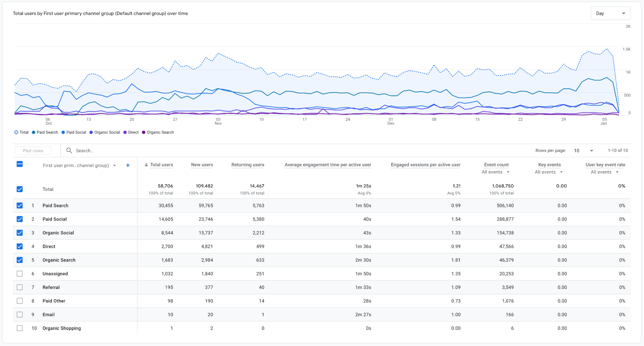The image size is (644, 346).
Task: Click the Total legend circle icon
Action: [16, 132]
